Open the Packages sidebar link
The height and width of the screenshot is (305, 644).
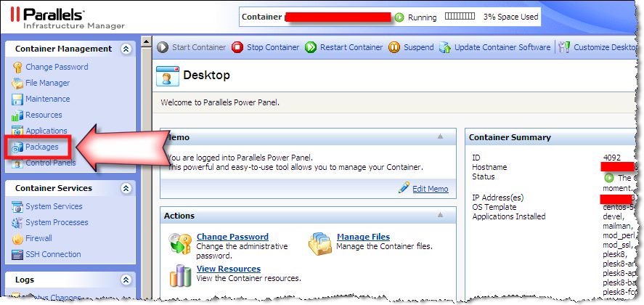42,147
